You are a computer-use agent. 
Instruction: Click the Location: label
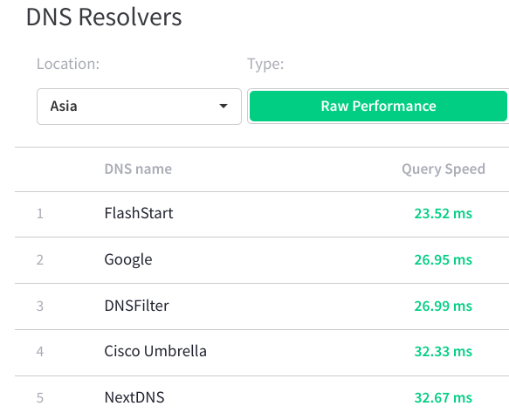click(68, 64)
